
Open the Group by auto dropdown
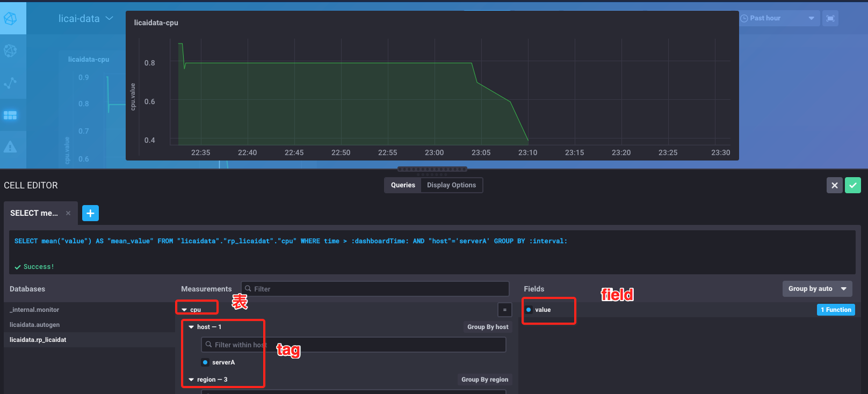[817, 289]
